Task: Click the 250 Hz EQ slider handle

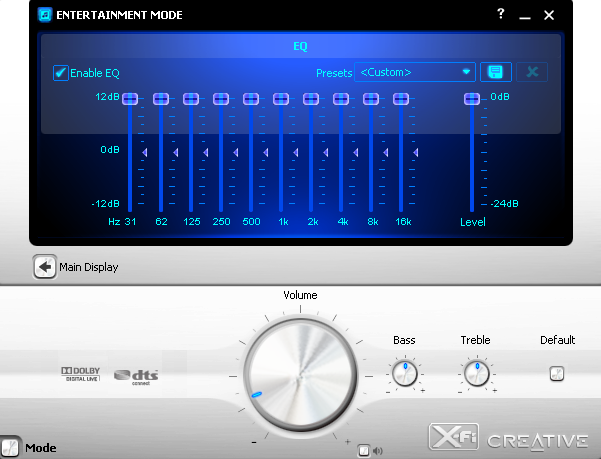Action: pyautogui.click(x=221, y=99)
